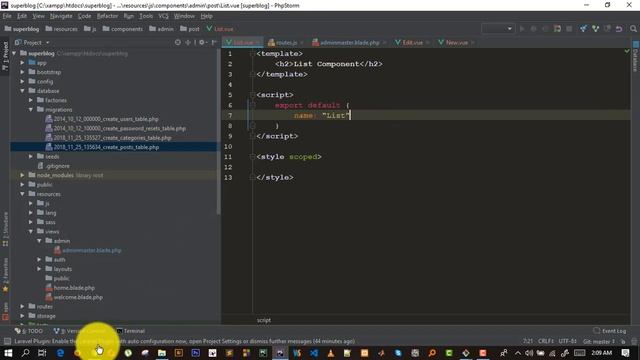Open the Terminal tool window

tap(131, 331)
